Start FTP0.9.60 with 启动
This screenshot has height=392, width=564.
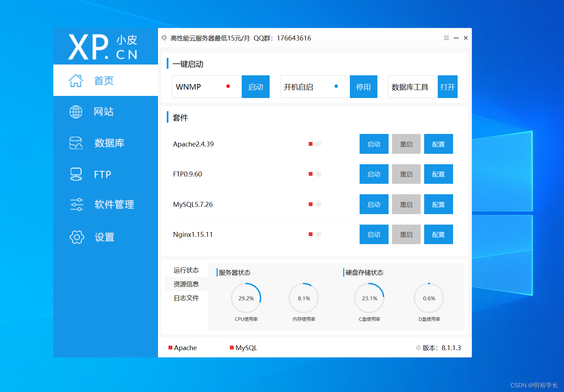tap(374, 174)
